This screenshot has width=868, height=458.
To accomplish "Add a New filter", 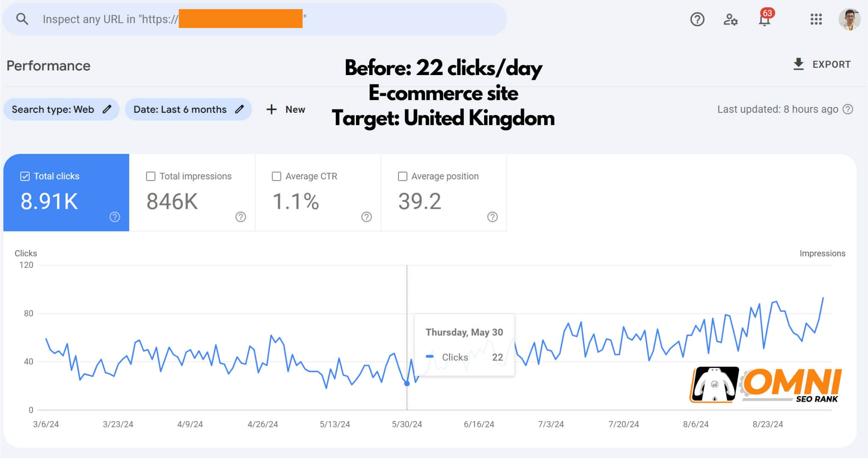I will [x=286, y=109].
